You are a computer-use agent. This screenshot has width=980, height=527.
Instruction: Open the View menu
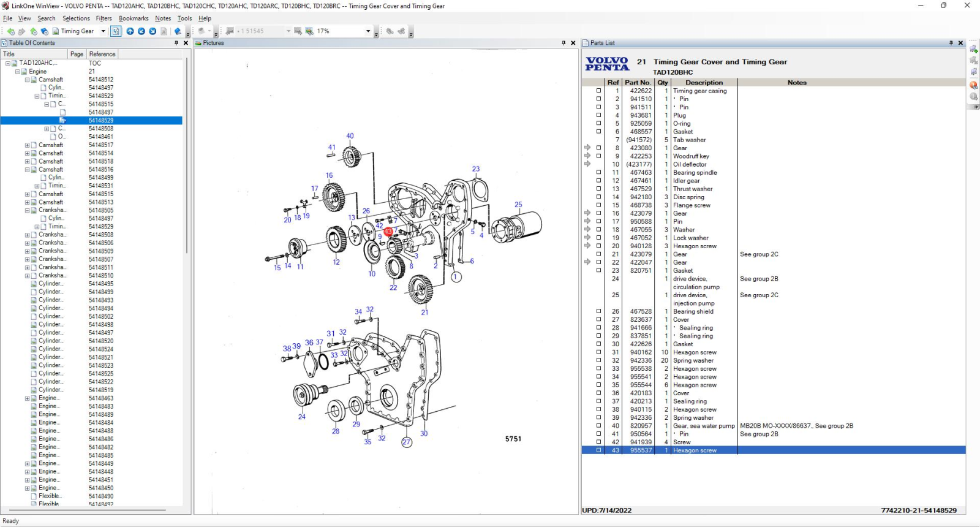click(24, 18)
